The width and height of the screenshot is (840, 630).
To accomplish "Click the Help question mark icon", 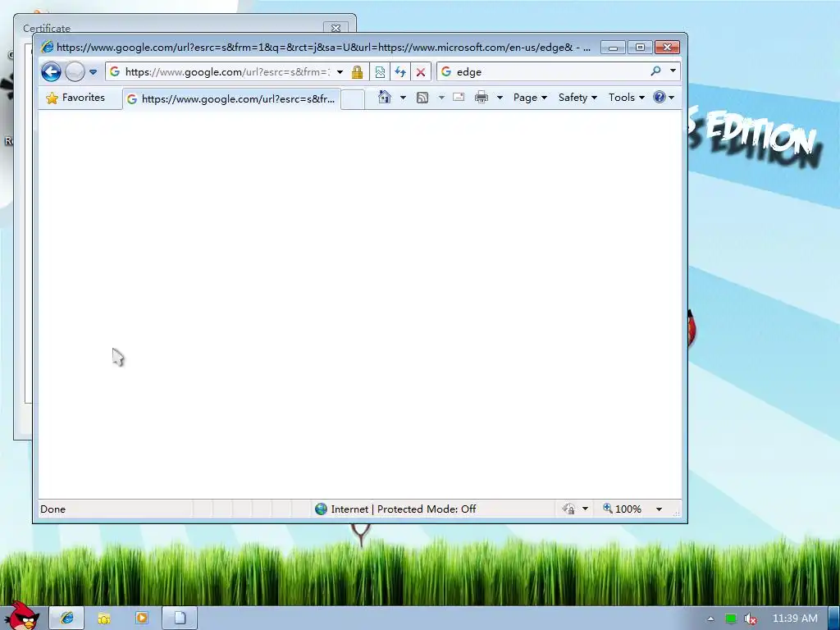I will click(x=660, y=97).
